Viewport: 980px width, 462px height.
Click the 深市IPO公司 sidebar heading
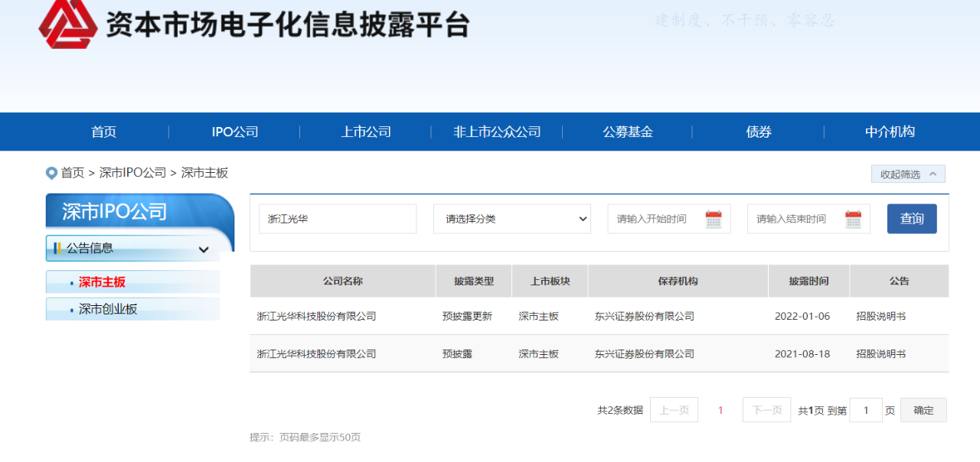114,212
